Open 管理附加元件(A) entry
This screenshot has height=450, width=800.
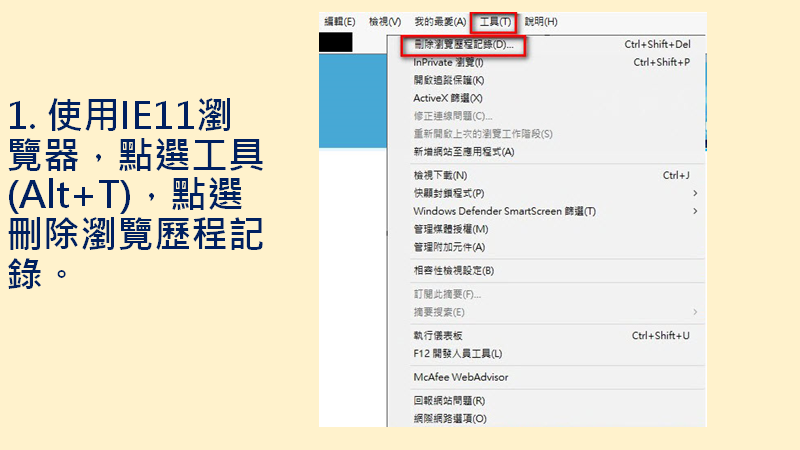449,247
